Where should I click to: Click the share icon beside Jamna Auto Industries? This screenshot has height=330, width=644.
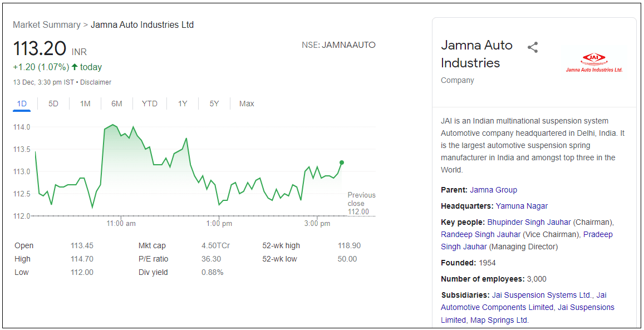(533, 47)
